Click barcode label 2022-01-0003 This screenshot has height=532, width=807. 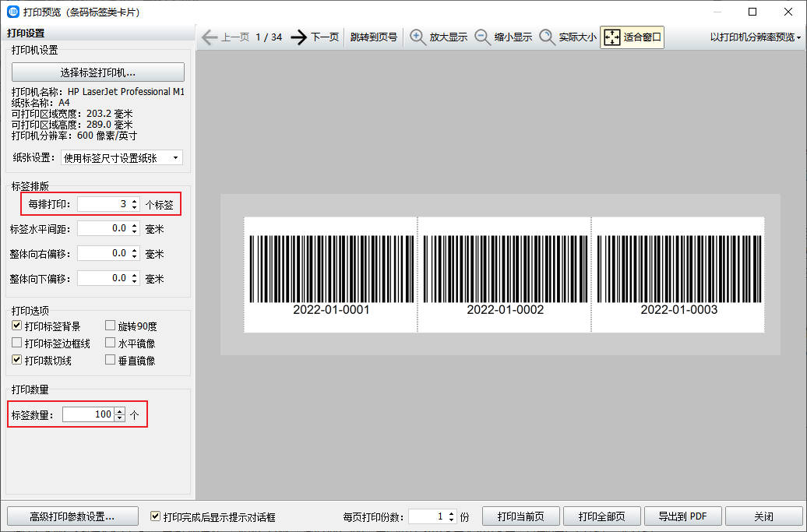click(x=678, y=275)
